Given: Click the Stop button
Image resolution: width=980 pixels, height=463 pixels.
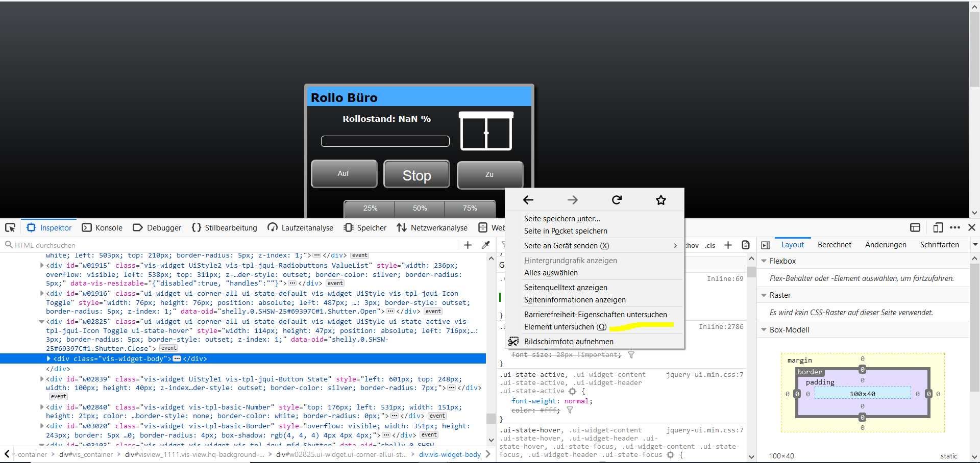Looking at the screenshot, I should [x=416, y=175].
